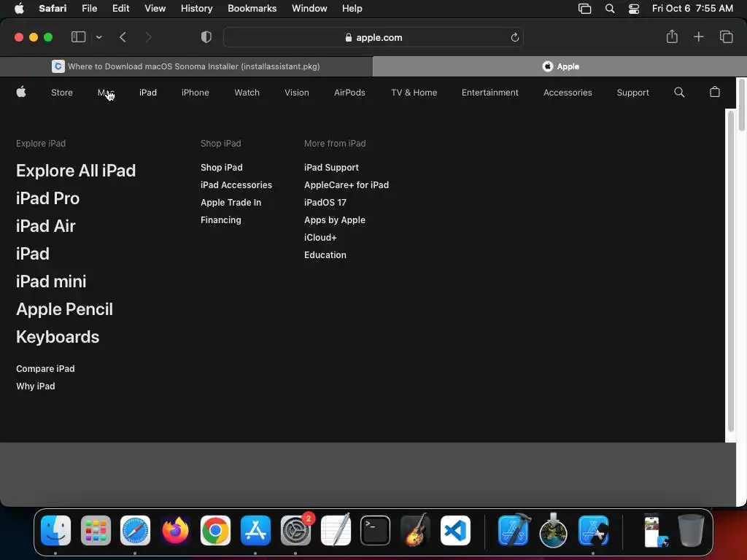The height and width of the screenshot is (560, 747).
Task: Open the Safari File menu
Action: point(89,9)
